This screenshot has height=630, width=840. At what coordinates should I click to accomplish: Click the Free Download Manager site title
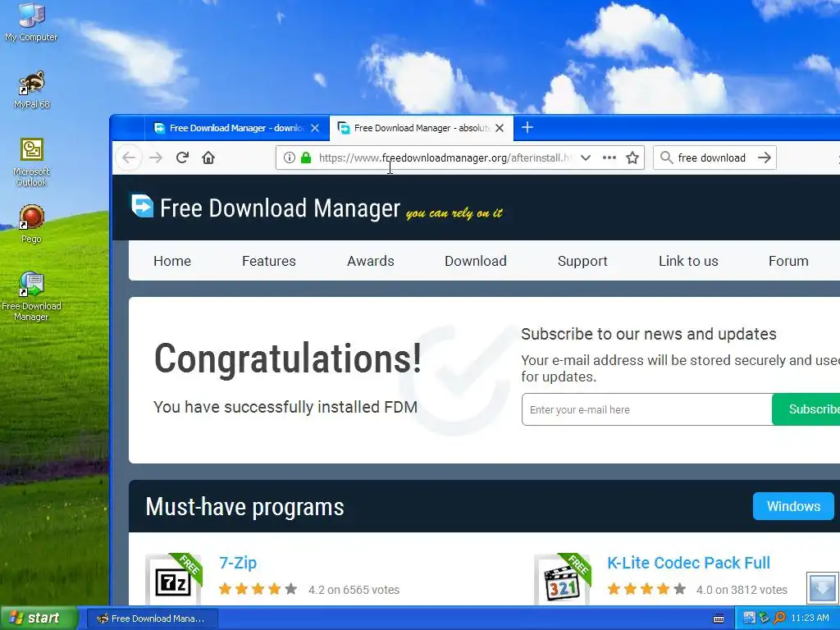(280, 208)
